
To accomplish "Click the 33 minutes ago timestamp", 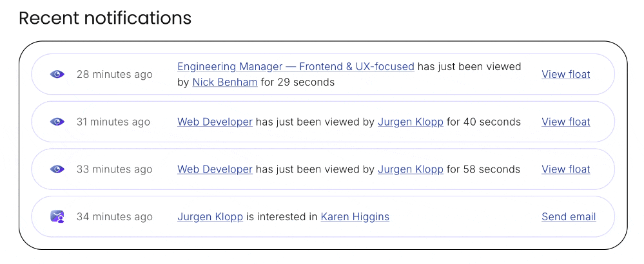I will point(114,169).
